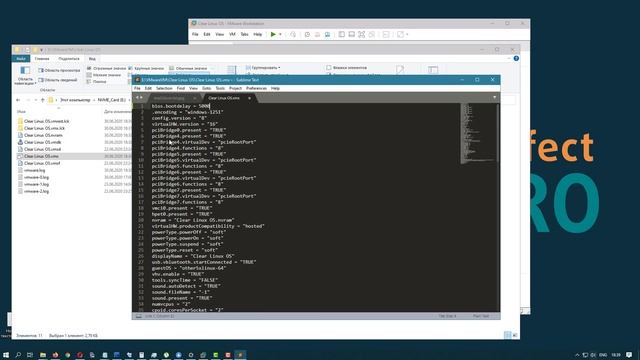
Task: Toggle Область просмотра in the Explorer ribbon
Action: pyautogui.click(x=59, y=70)
